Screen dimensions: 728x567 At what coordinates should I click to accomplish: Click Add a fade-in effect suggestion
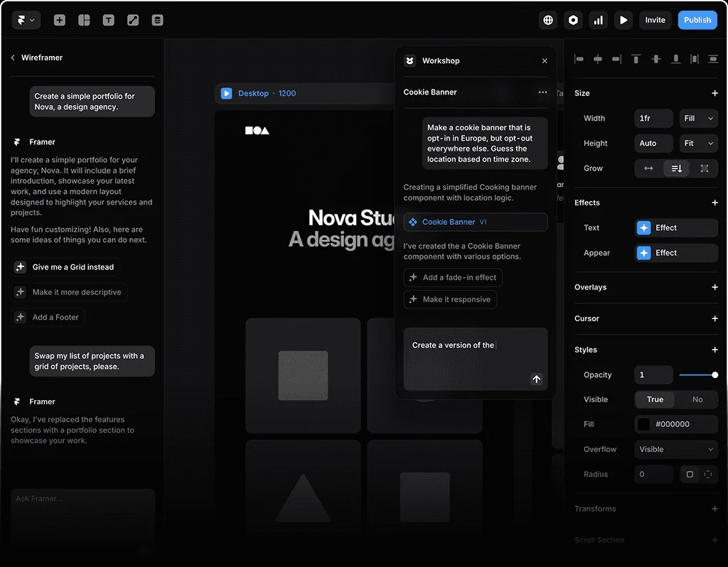[x=453, y=278]
